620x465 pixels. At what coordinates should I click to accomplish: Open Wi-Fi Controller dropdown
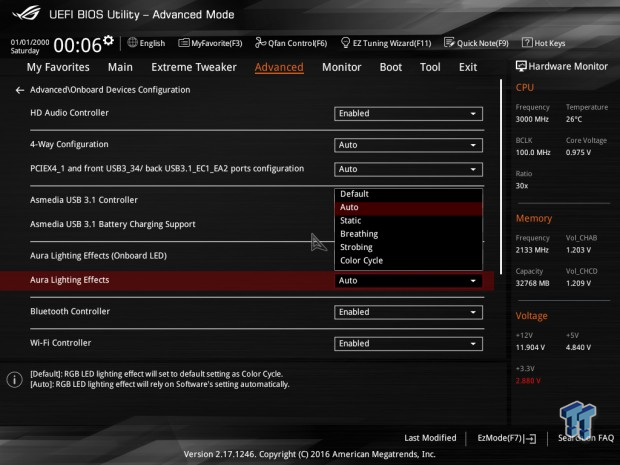pos(408,344)
